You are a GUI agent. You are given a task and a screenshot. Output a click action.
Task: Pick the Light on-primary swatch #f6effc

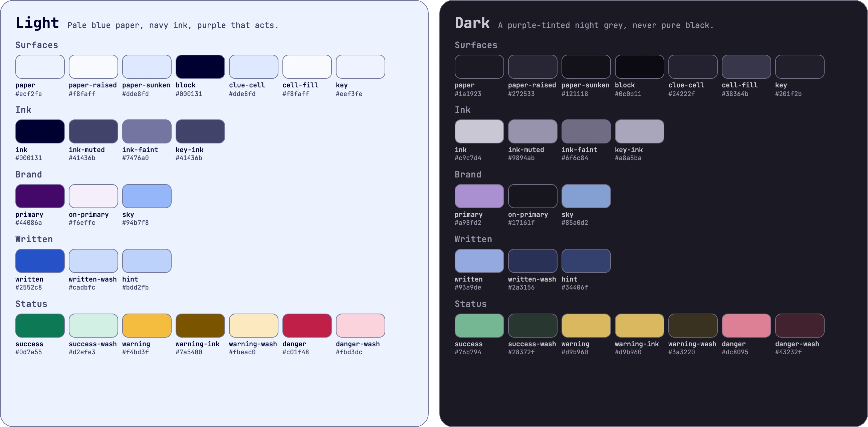[93, 196]
